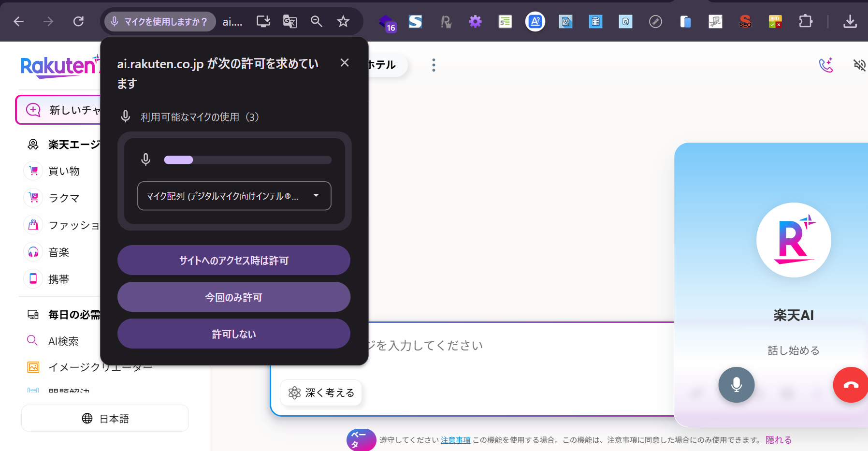The width and height of the screenshot is (868, 451).
Task: Click the blue S extension icon
Action: click(415, 21)
